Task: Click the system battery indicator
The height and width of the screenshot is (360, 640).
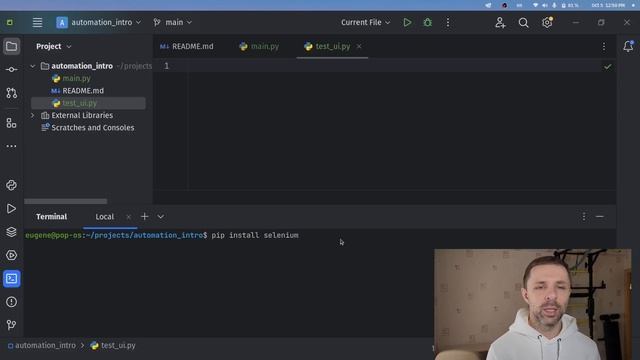Action: (570, 5)
